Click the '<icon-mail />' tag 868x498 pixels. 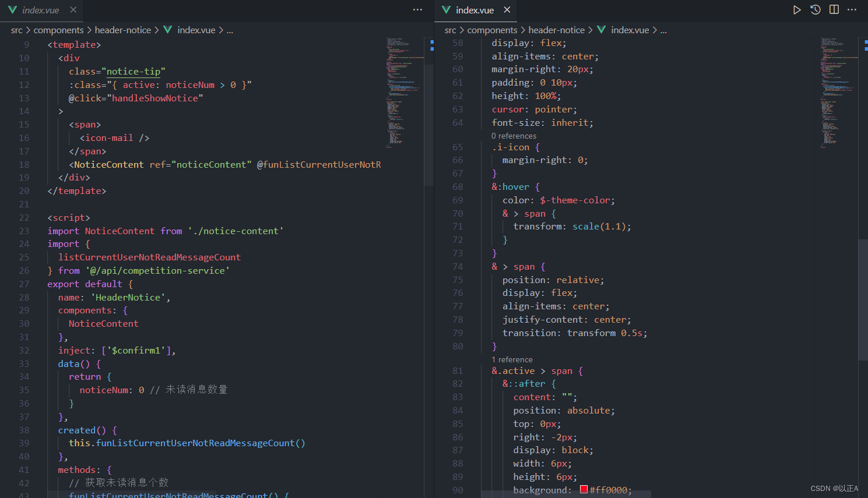pos(114,138)
